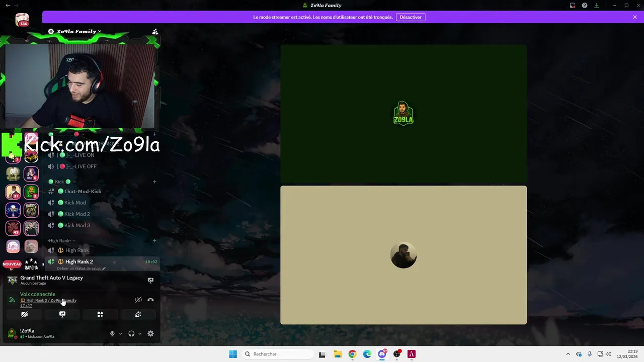644x362 pixels.
Task: Open direct messages icon with 136 badge
Action: tap(22, 20)
